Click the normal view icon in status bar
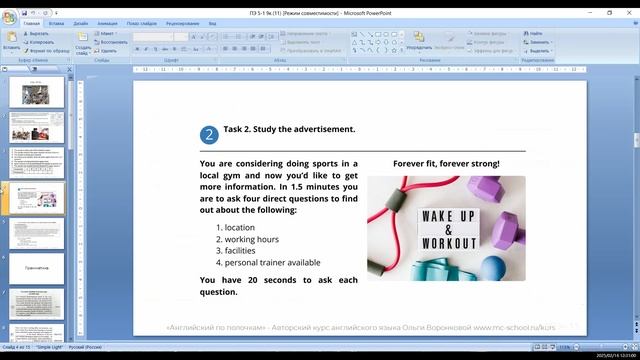The height and width of the screenshot is (360, 640). tap(537, 347)
